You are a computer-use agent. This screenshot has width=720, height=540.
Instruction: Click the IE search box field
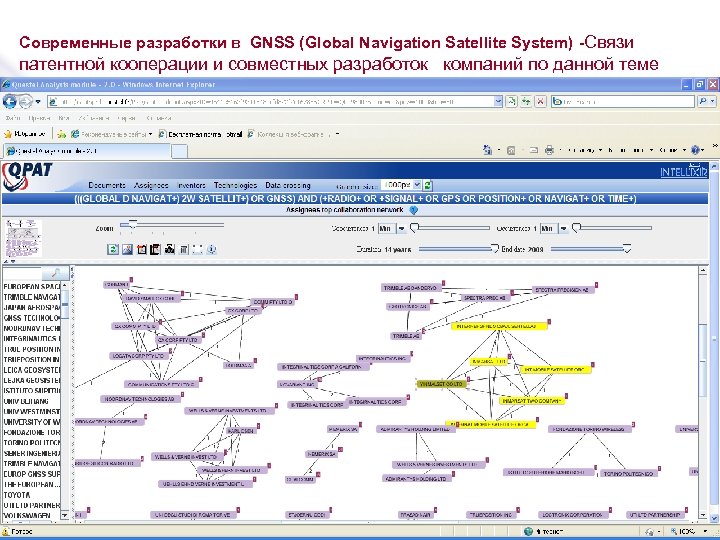pyautogui.click(x=623, y=101)
